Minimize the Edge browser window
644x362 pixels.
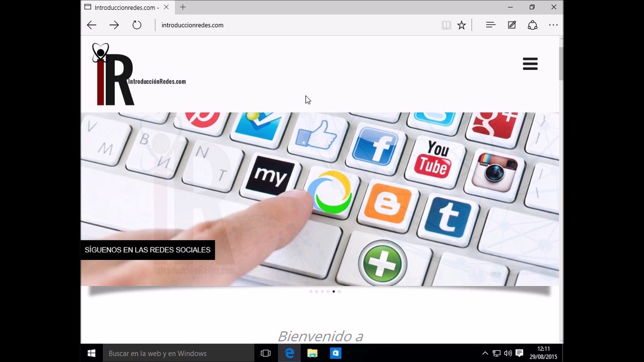click(x=510, y=7)
